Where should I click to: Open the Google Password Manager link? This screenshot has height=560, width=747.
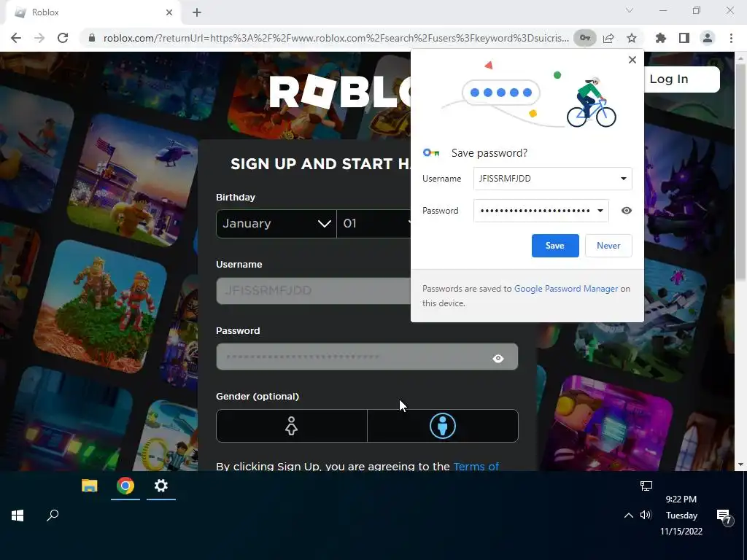565,289
